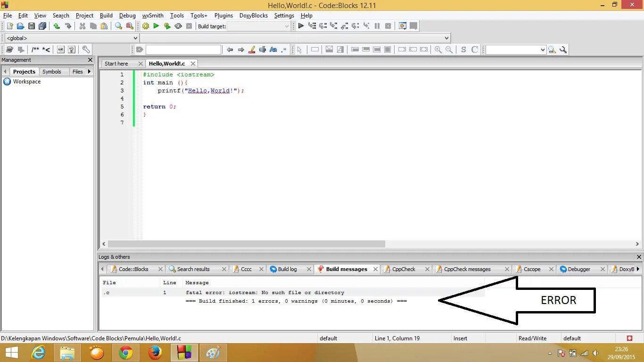Image resolution: width=644 pixels, height=362 pixels.
Task: Open the Build target dropdown
Action: point(258,26)
